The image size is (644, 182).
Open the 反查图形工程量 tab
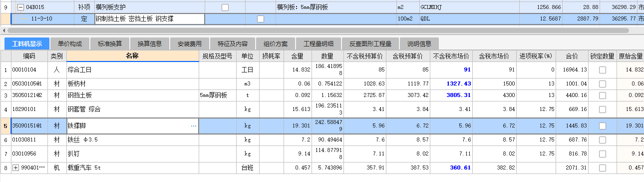(370, 43)
